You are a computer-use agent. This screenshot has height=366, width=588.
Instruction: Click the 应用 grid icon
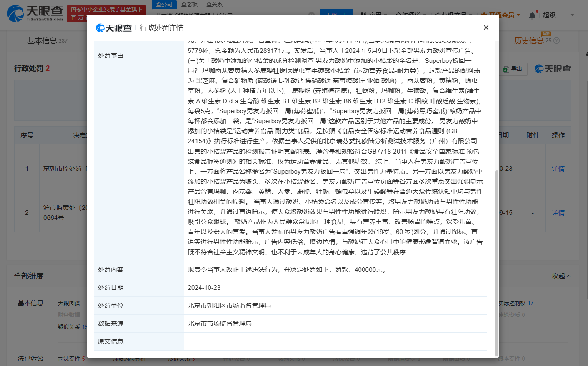click(364, 15)
